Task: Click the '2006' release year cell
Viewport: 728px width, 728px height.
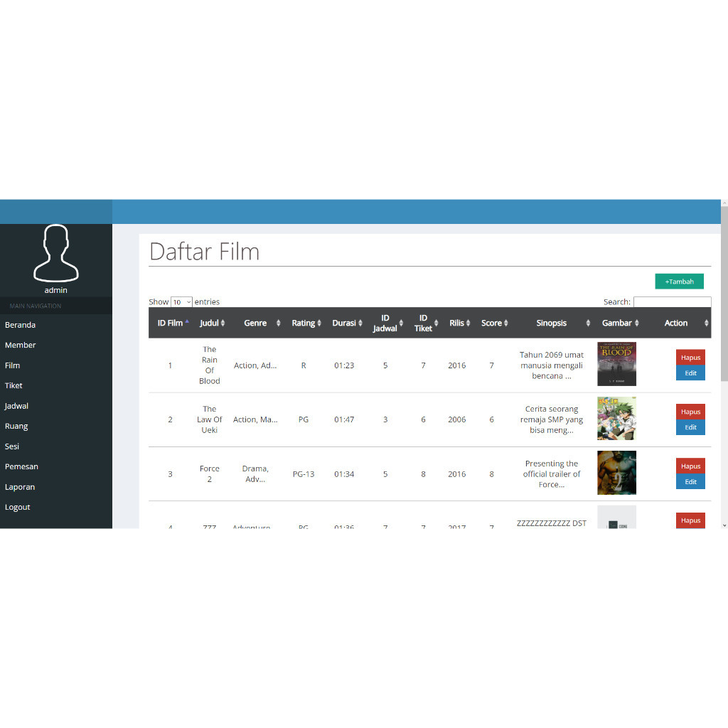Action: (x=457, y=419)
